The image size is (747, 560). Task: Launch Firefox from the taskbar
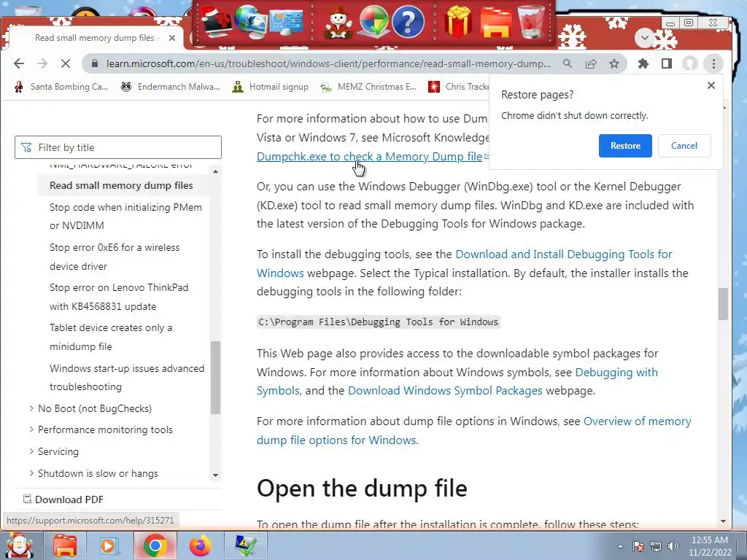point(200,545)
